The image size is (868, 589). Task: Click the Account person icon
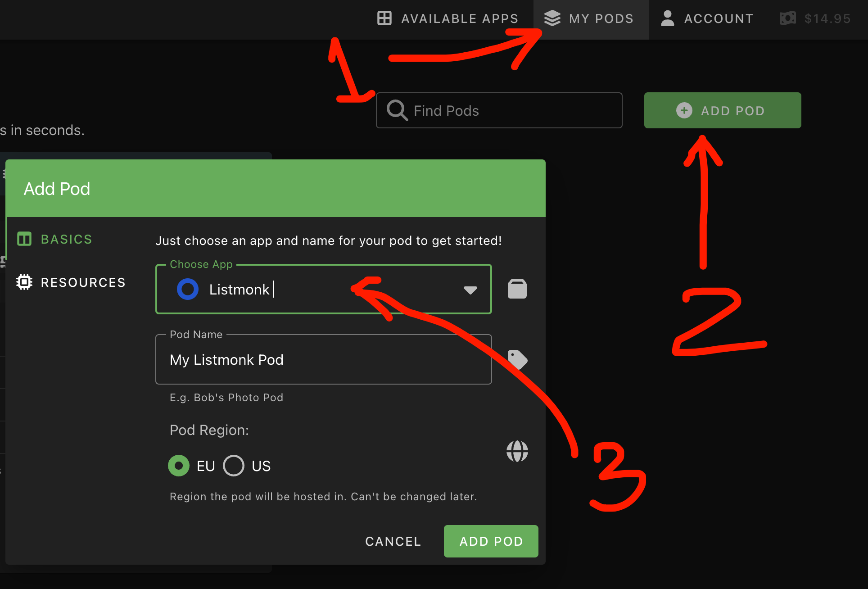click(x=667, y=18)
